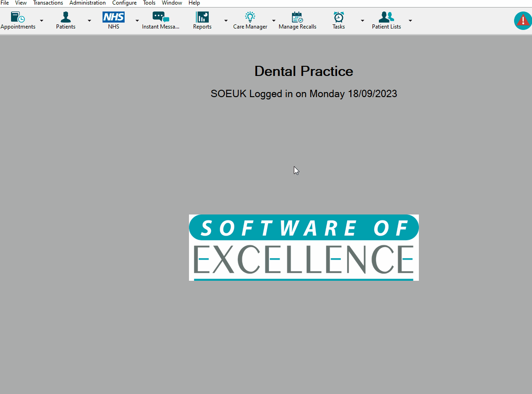Viewport: 532px width, 394px height.
Task: Expand the Appointments dropdown arrow
Action: tap(41, 20)
